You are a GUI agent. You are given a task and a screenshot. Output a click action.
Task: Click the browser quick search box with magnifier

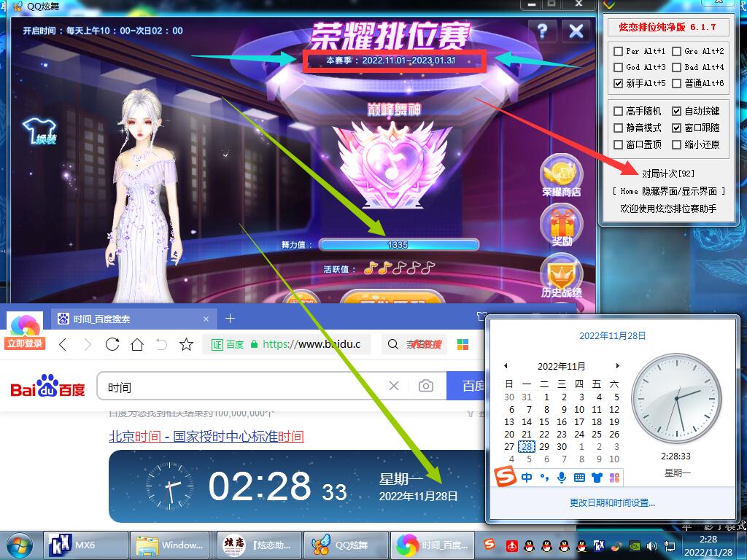[x=414, y=344]
